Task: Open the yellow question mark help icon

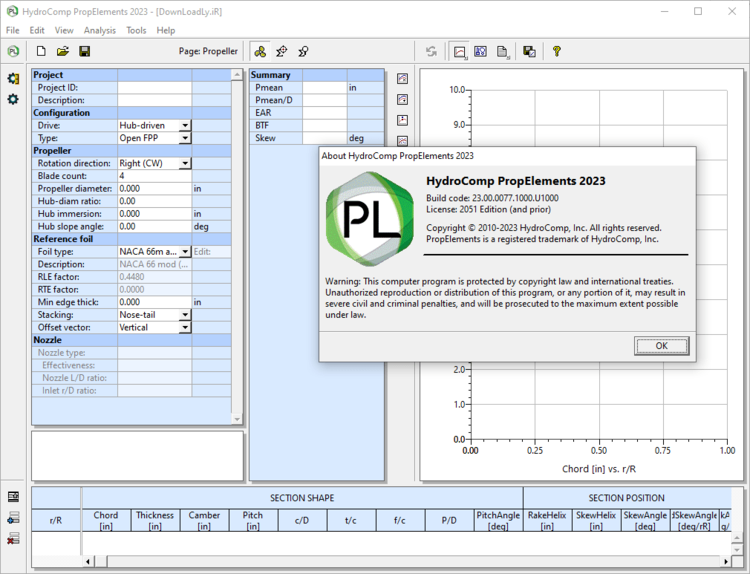Action: pos(557,51)
